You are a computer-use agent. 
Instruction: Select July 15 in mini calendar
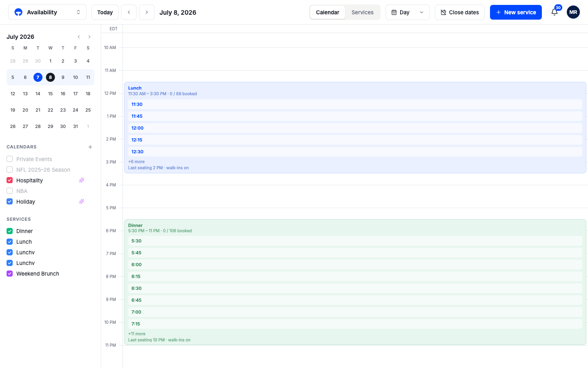point(50,94)
